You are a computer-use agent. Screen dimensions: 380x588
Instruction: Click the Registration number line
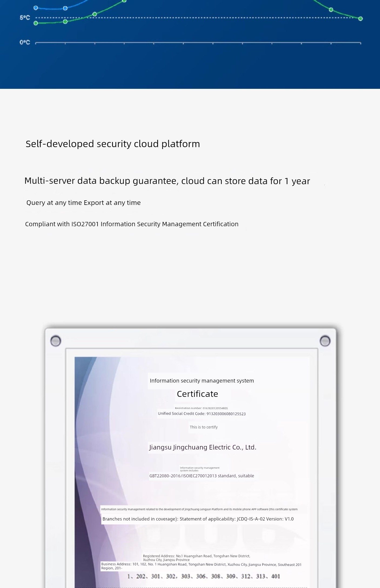coord(201,408)
